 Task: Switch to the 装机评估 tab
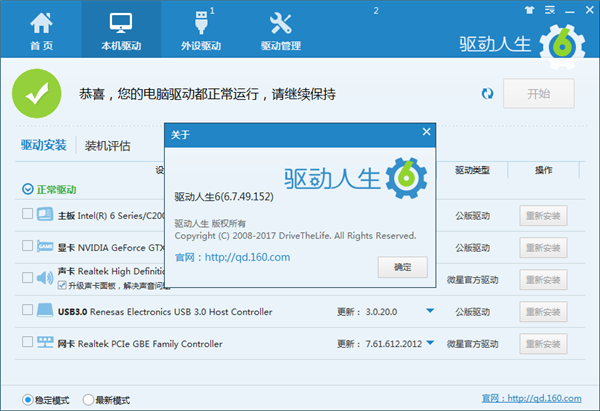click(108, 146)
